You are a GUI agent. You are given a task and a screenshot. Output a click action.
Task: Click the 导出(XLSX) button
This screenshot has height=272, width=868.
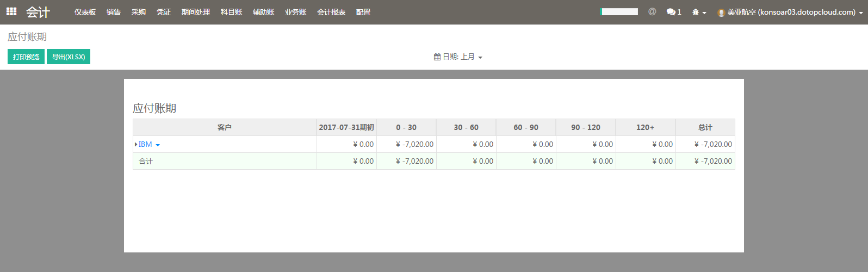click(69, 57)
